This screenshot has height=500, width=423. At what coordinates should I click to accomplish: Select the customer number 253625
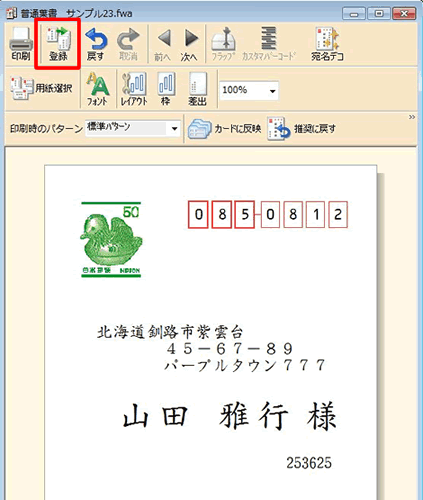(x=309, y=463)
